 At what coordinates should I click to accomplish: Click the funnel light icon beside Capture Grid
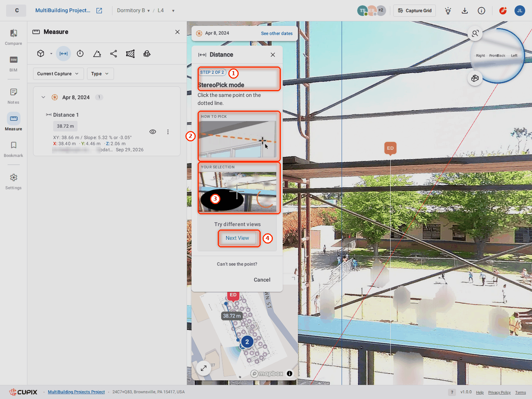[448, 11]
